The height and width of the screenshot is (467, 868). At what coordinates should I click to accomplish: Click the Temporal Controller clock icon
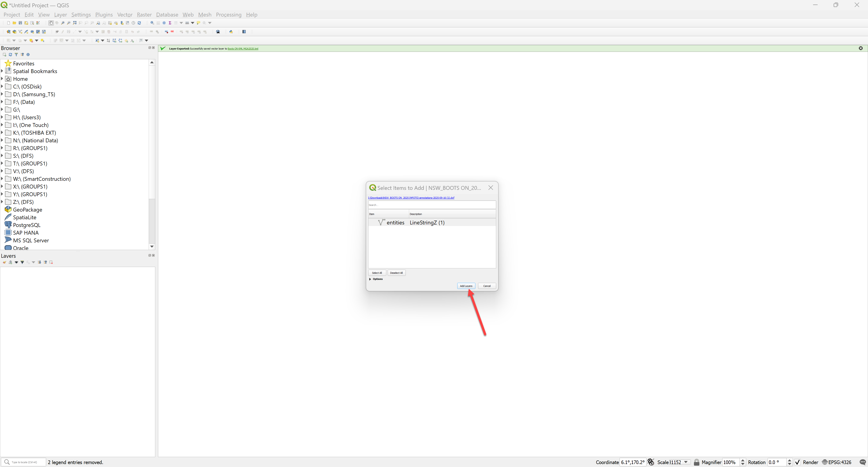point(133,23)
